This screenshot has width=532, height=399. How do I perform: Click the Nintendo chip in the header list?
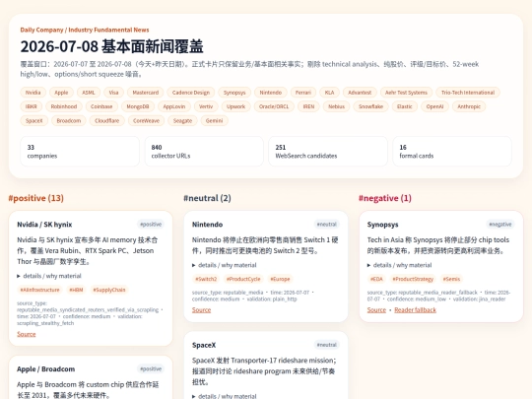pos(270,93)
